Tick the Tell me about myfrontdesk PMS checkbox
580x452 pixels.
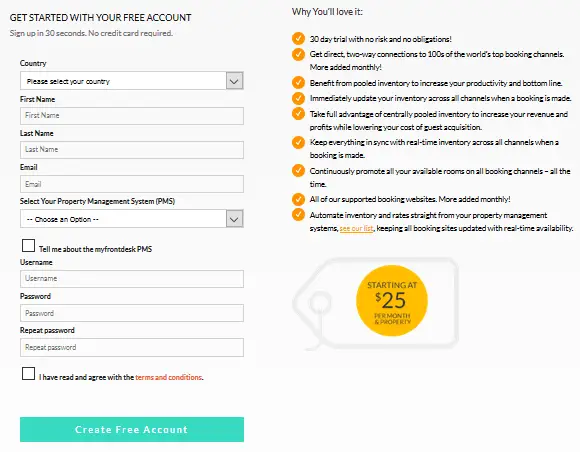click(x=28, y=246)
